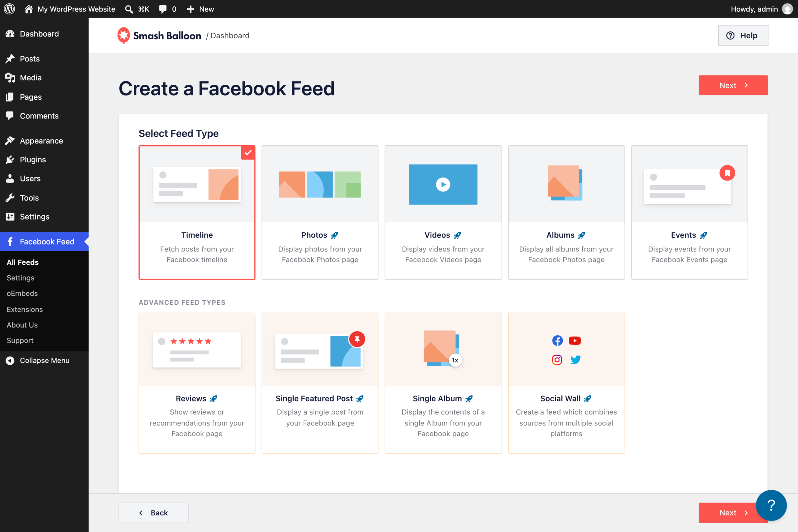Click the Collapse Menu arrow icon
This screenshot has height=532, width=798.
pyautogui.click(x=10, y=360)
